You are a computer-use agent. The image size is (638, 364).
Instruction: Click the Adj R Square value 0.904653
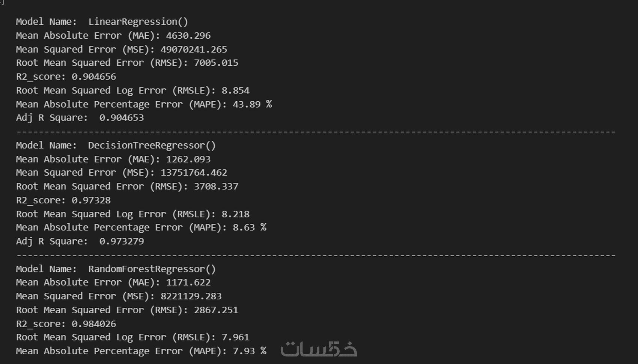click(x=122, y=118)
